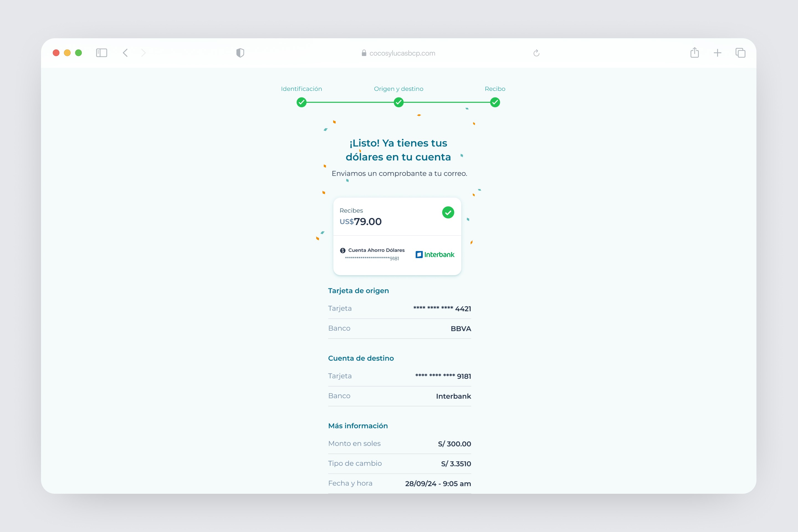This screenshot has width=798, height=532.
Task: Click the cocosylucasbcp.com address field
Action: (x=402, y=53)
